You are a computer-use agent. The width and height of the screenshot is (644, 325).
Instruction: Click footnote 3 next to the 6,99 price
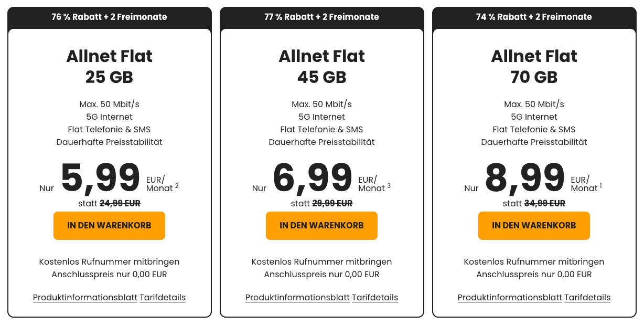click(389, 185)
